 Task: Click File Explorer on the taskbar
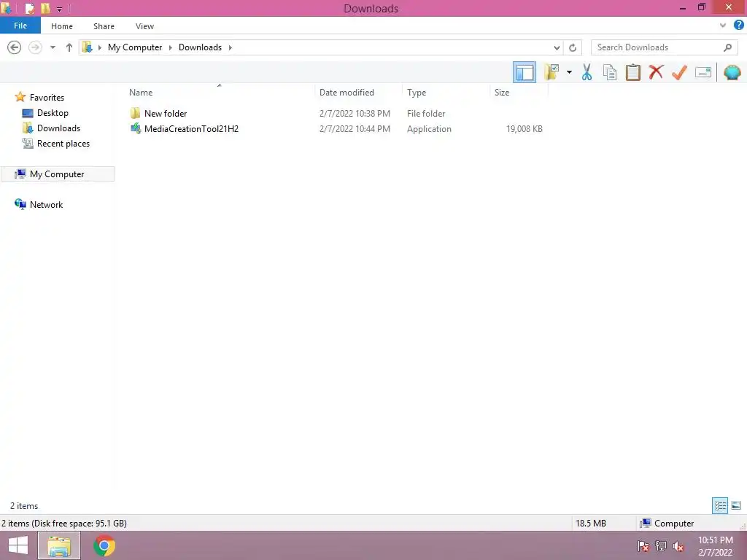58,545
